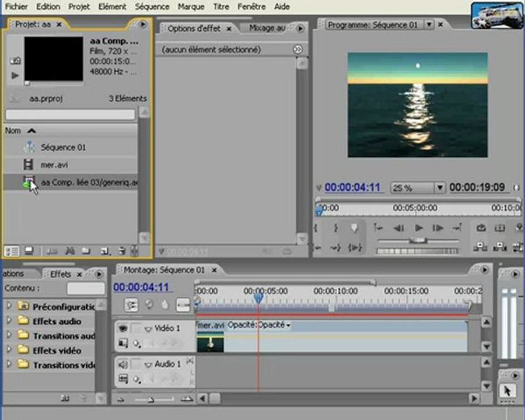The image size is (525, 420).
Task: Click the Trim monitor button
Action: click(x=517, y=247)
